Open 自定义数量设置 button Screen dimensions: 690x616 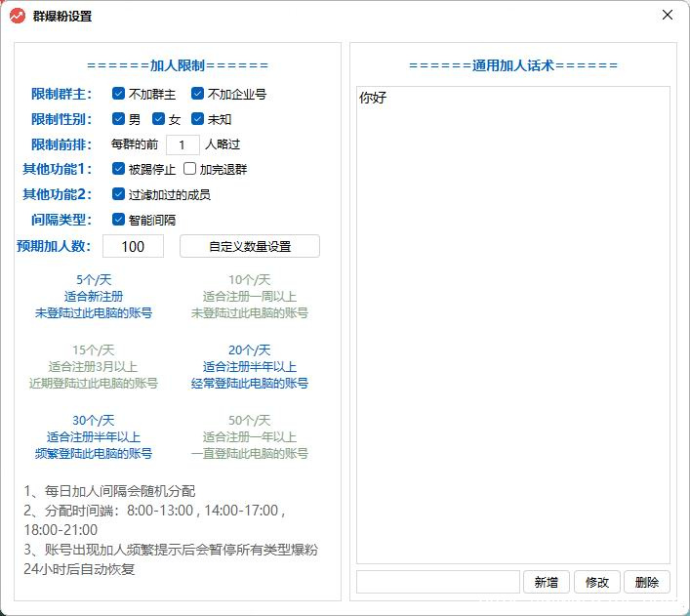[249, 246]
